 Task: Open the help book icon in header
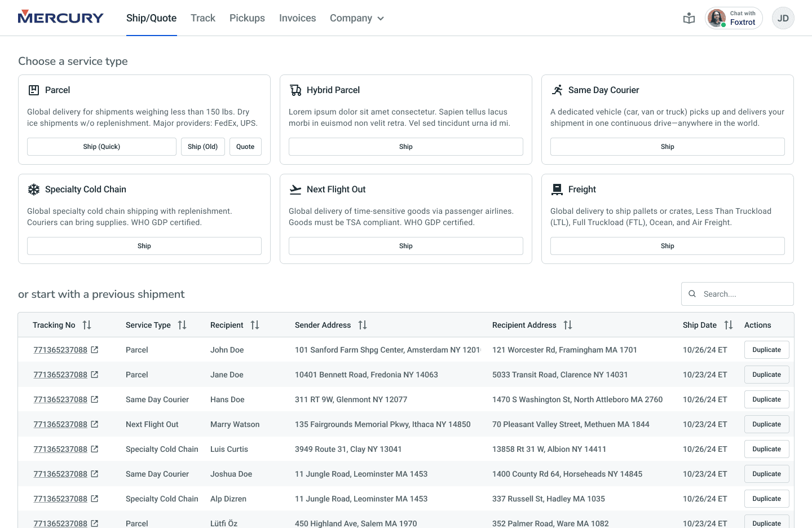689,18
